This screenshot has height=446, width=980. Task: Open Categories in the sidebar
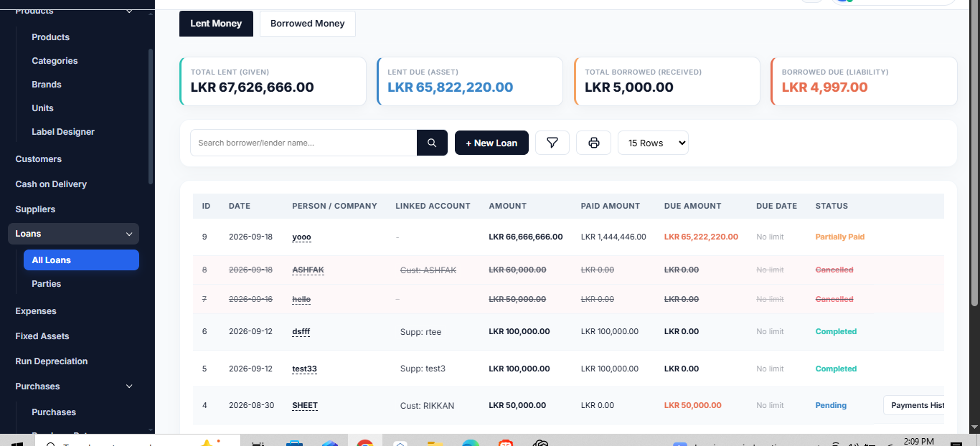[x=55, y=61]
